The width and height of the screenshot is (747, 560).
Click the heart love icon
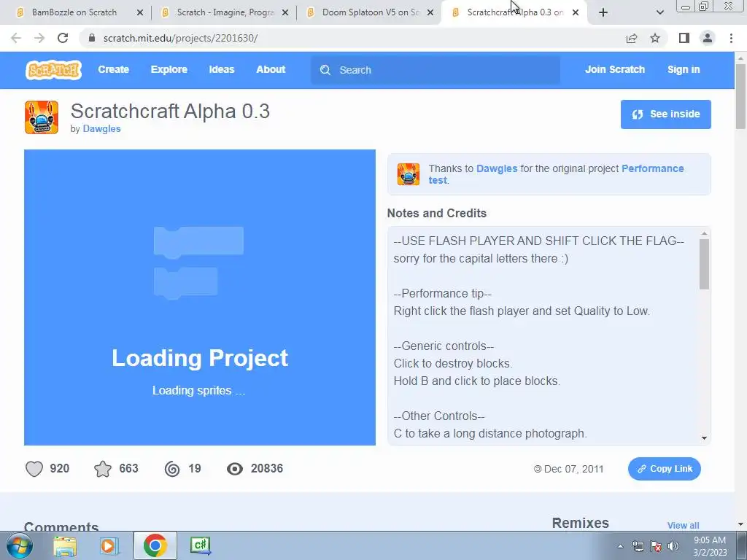click(34, 469)
